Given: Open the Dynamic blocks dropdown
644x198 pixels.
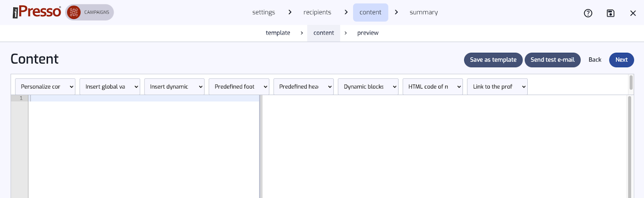Looking at the screenshot, I should pyautogui.click(x=368, y=87).
